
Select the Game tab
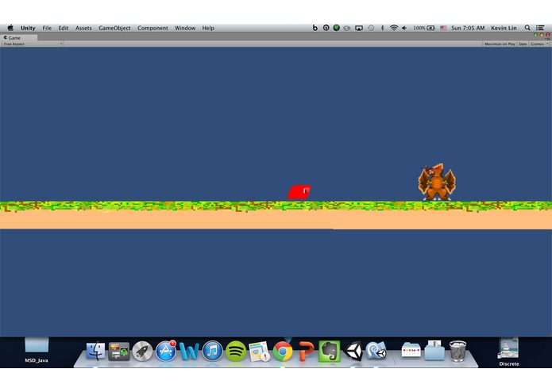coord(18,37)
